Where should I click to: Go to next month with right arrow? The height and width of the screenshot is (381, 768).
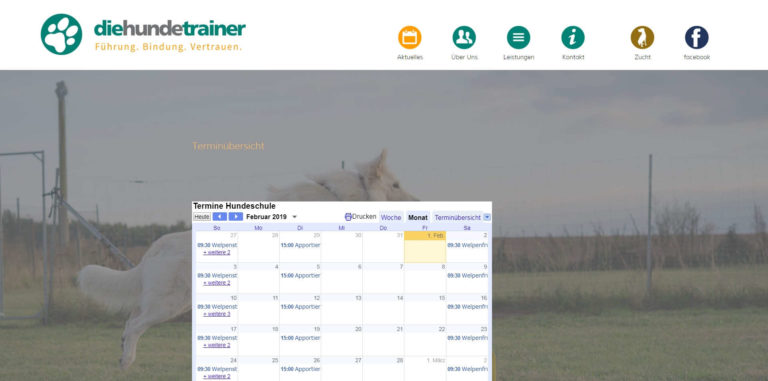pos(236,216)
